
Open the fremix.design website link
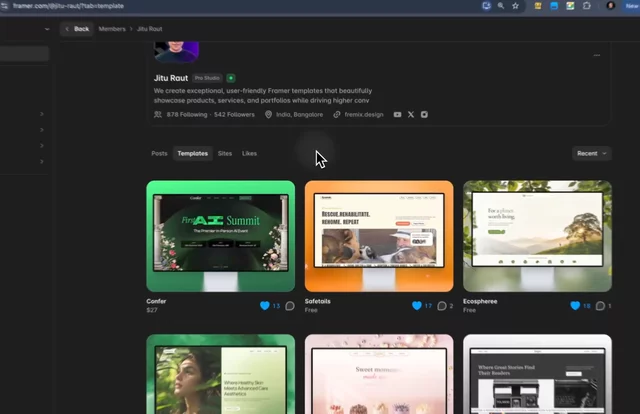(x=364, y=114)
